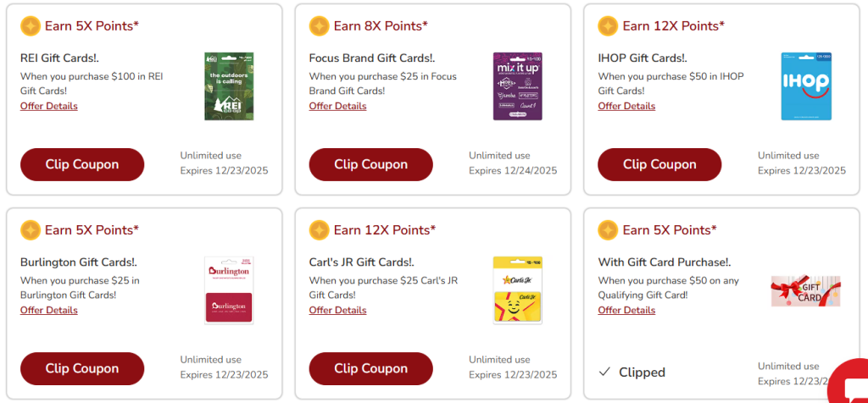The image size is (868, 403).
Task: Clip the REI Gift Cards coupon
Action: (x=82, y=164)
